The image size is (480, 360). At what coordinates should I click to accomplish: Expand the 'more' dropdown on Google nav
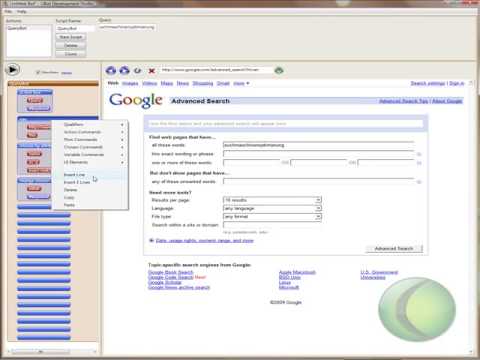pos(241,83)
